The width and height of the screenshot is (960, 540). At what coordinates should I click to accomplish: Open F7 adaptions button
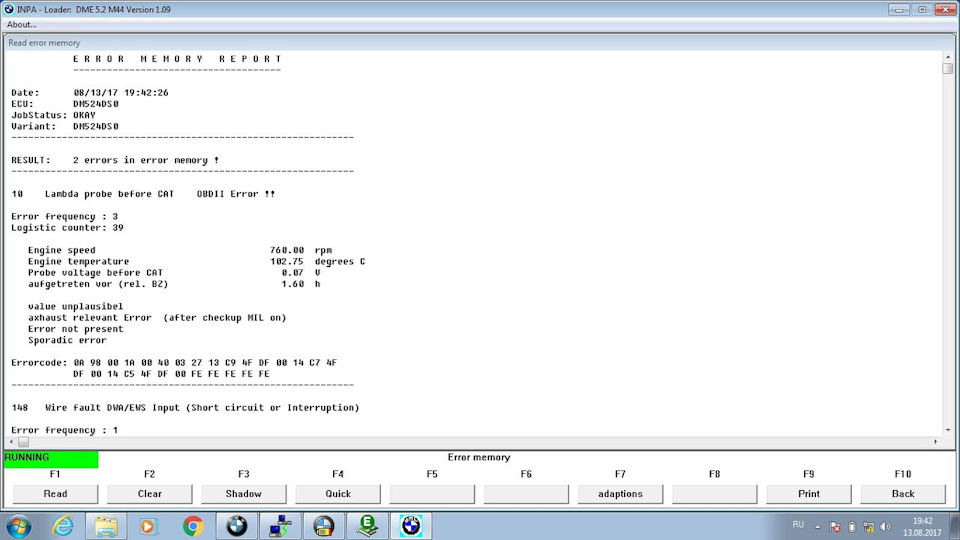click(x=620, y=493)
